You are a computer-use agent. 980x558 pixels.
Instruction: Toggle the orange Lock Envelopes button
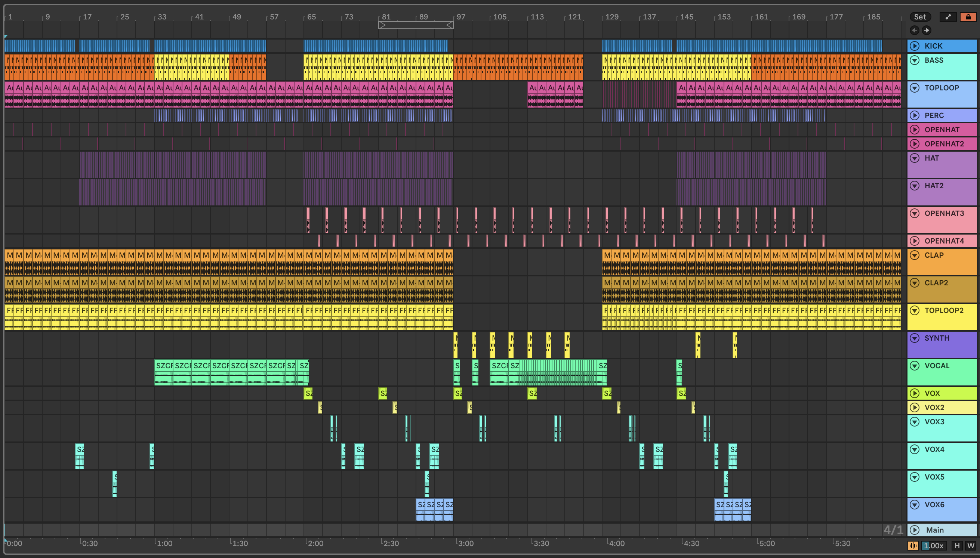pos(968,17)
